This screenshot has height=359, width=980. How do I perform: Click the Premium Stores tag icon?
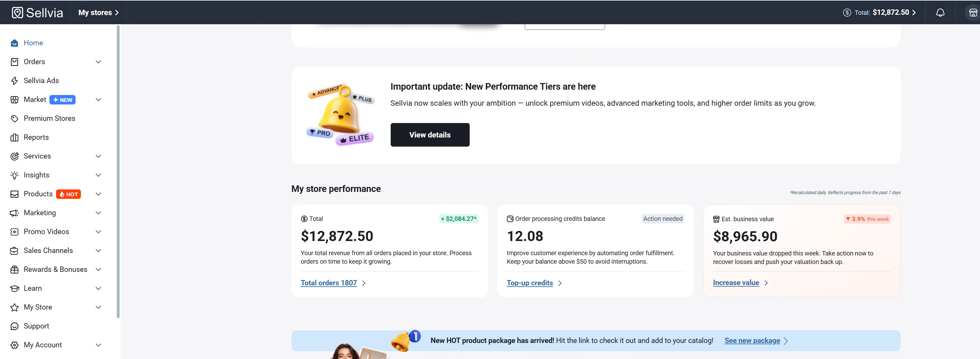tap(14, 119)
